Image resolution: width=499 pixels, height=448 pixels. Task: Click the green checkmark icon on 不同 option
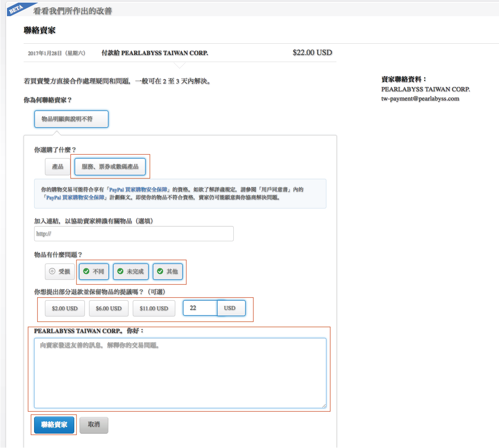pyautogui.click(x=86, y=271)
